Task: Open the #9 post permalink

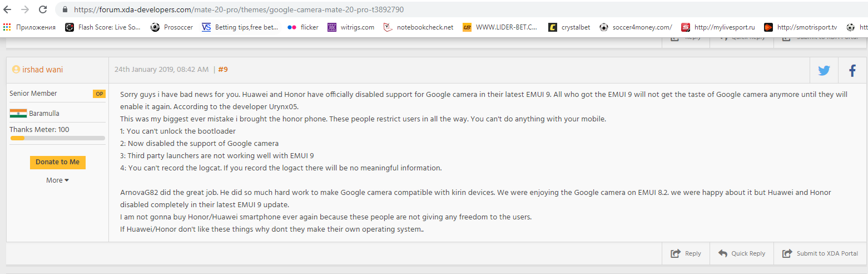Action: point(223,70)
